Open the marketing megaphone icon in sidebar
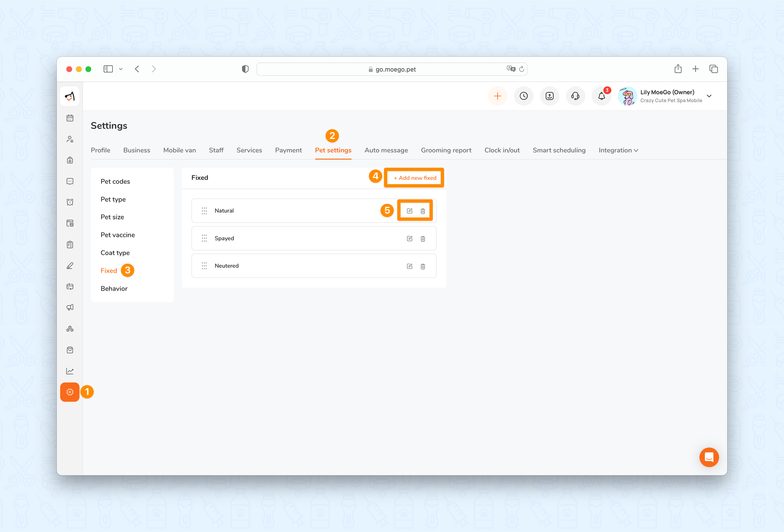The height and width of the screenshot is (532, 784). pos(70,308)
